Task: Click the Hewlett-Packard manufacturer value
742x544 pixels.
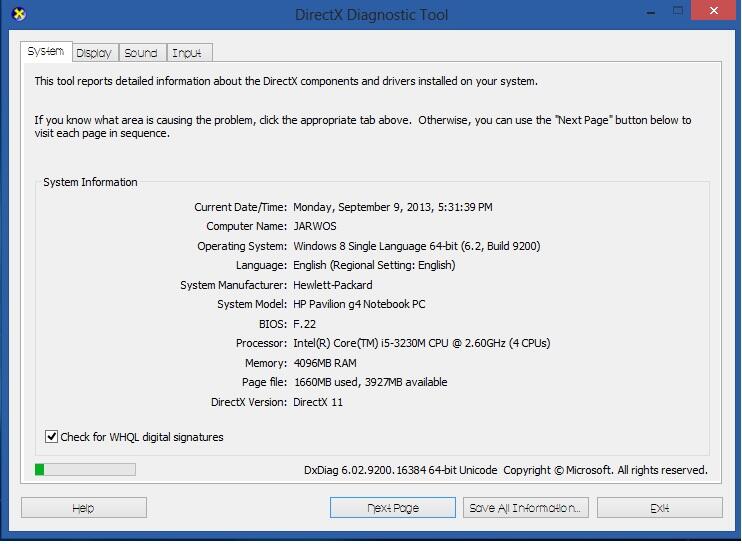Action: pyautogui.click(x=333, y=285)
